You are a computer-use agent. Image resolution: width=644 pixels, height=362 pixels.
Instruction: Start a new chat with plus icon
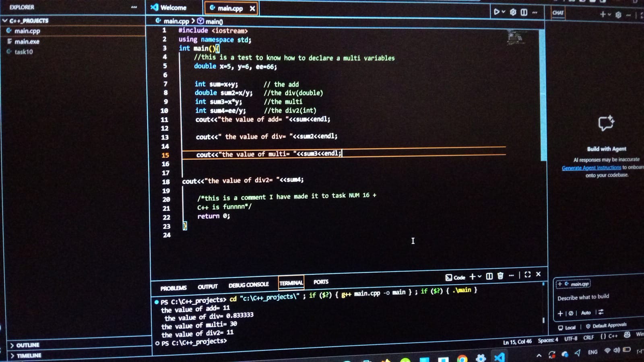point(603,14)
